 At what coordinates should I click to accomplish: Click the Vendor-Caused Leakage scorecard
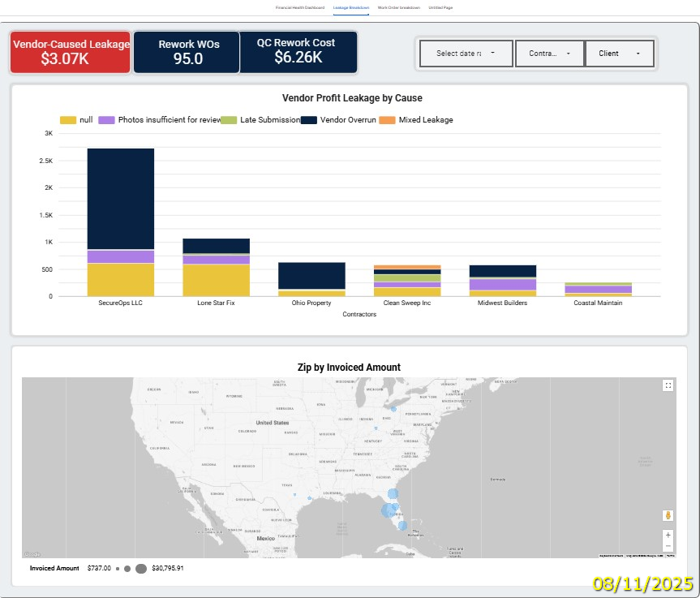70,52
